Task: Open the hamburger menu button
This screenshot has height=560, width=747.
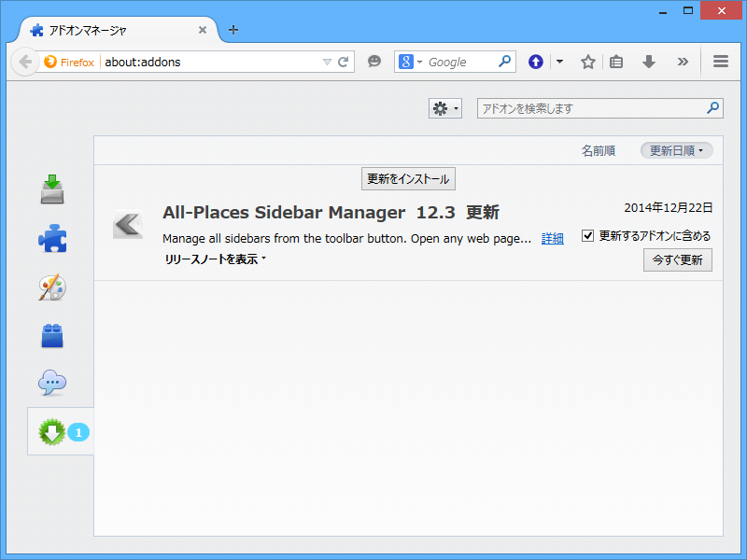Action: 721,63
